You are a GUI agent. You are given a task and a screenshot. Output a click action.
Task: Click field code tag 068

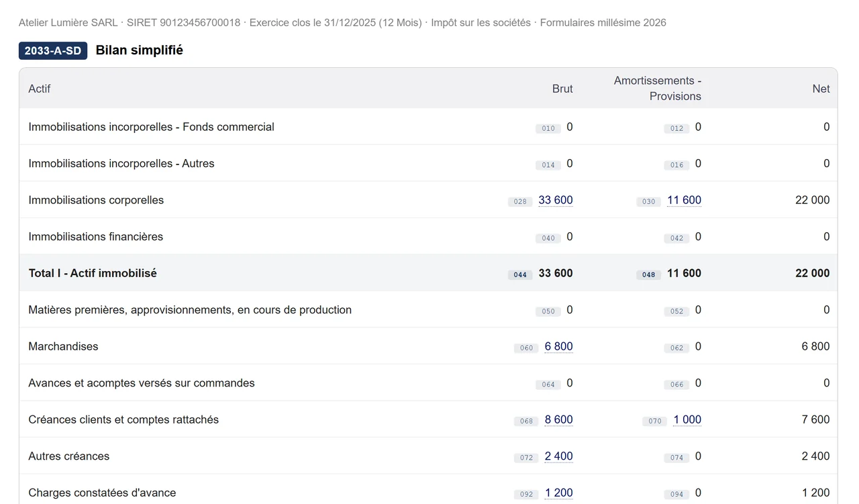(526, 421)
